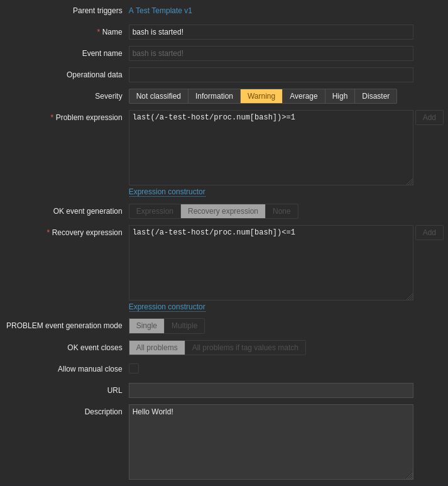This screenshot has width=448, height=486.
Task: Select High severity
Action: 340,96
